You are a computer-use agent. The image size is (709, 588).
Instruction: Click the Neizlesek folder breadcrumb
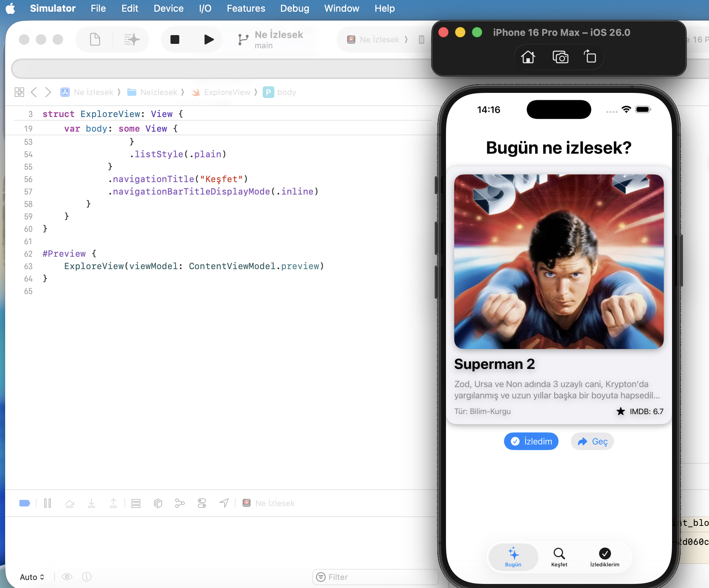(x=152, y=92)
